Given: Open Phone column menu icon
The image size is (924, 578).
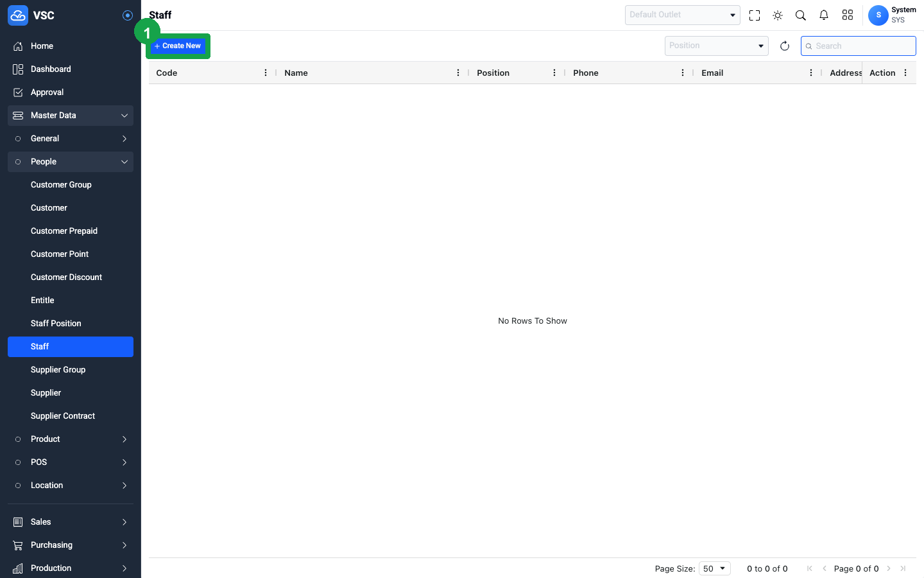Looking at the screenshot, I should tap(683, 73).
